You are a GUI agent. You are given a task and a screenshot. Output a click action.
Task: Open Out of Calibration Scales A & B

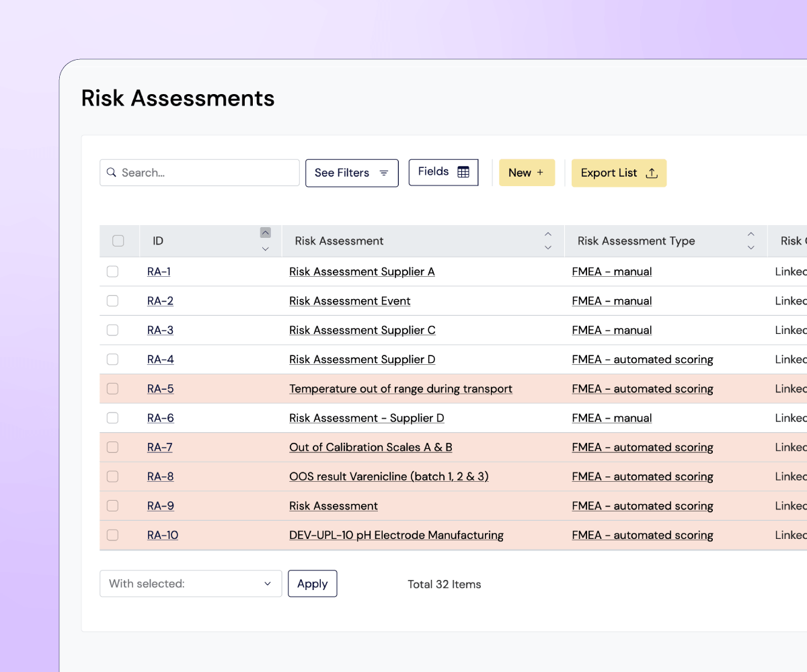pos(371,447)
